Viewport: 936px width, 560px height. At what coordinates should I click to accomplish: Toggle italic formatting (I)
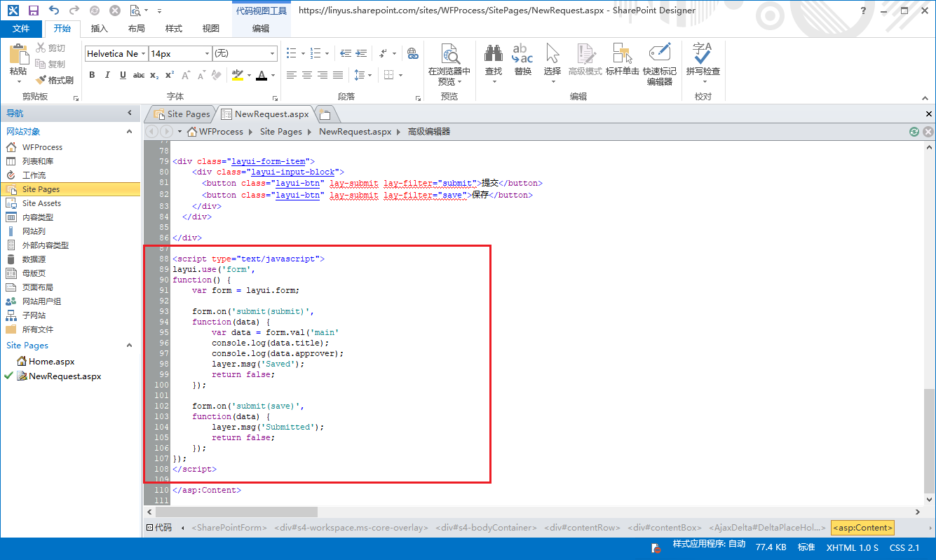[x=107, y=75]
